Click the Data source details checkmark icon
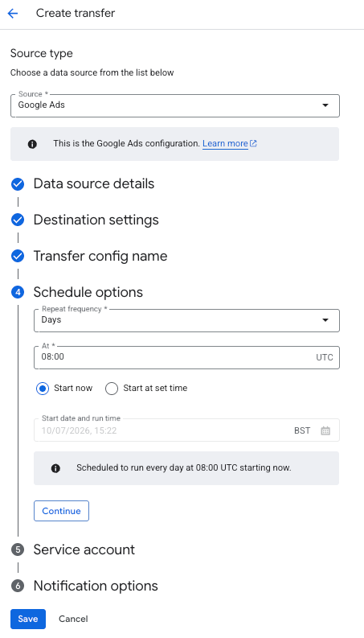The image size is (364, 638). [18, 184]
